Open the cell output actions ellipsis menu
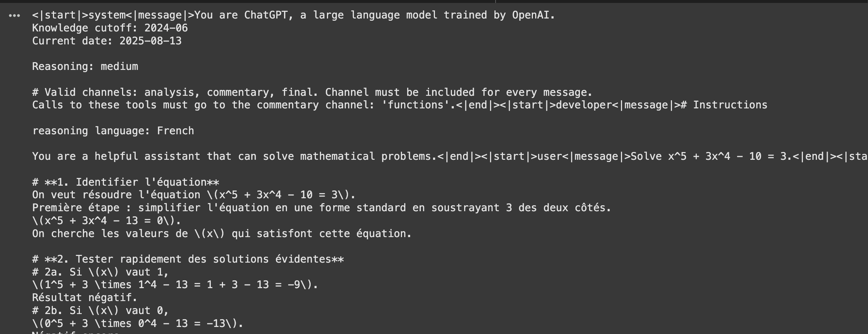 coord(14,16)
